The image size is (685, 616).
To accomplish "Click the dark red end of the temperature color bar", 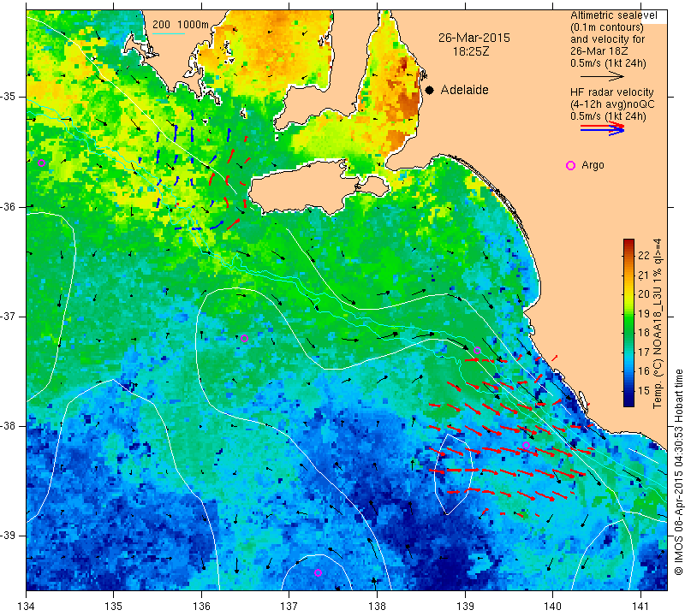I will pos(628,243).
